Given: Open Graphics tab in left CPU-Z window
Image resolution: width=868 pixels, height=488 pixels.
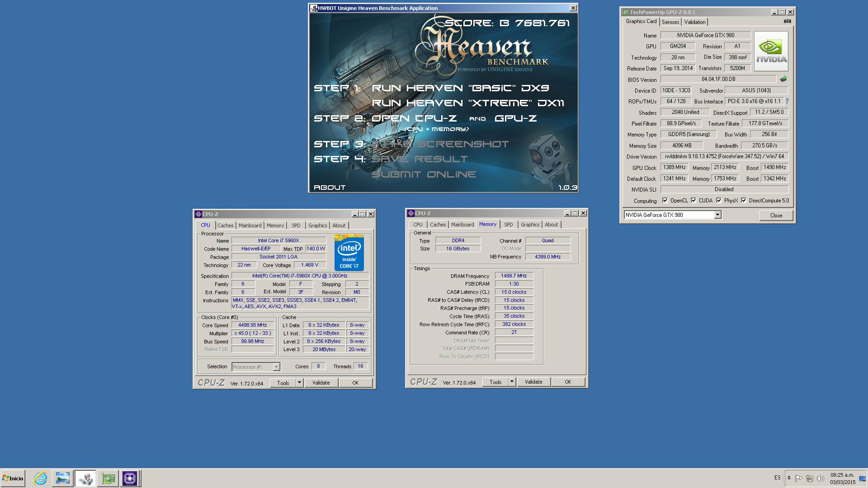Looking at the screenshot, I should coord(318,225).
